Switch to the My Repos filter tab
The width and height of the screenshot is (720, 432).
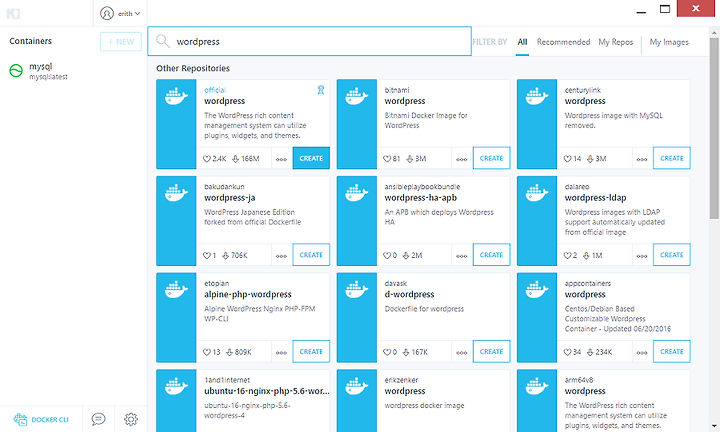615,42
